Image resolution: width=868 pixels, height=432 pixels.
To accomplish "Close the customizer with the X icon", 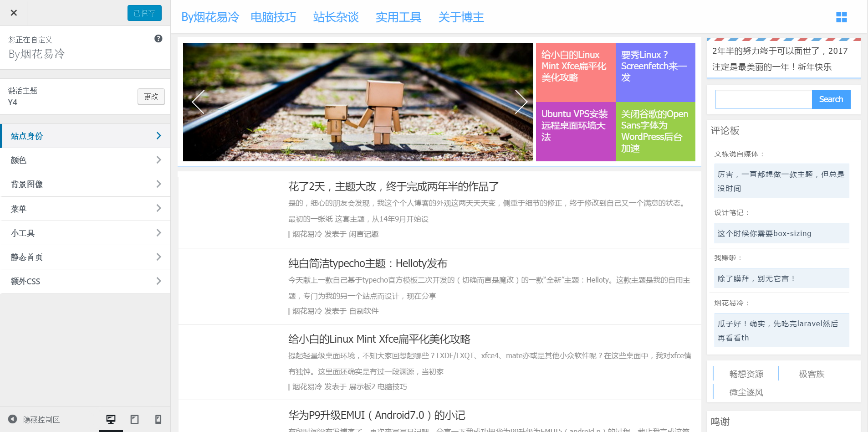I will (x=14, y=13).
